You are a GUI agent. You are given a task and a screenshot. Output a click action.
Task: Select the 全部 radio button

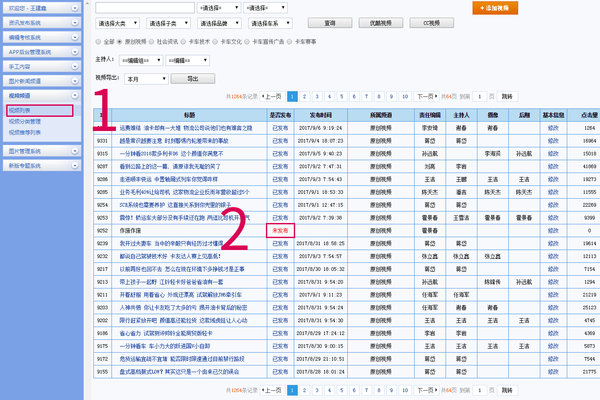[x=98, y=42]
